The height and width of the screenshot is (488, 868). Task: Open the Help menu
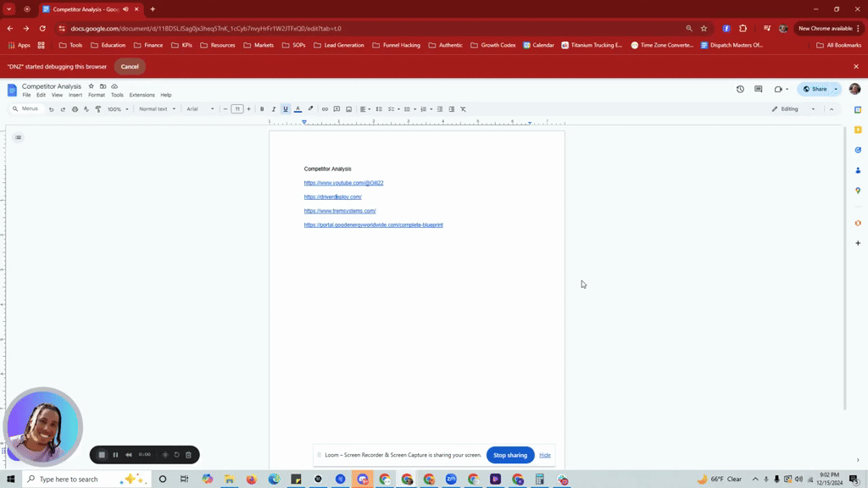pos(166,95)
